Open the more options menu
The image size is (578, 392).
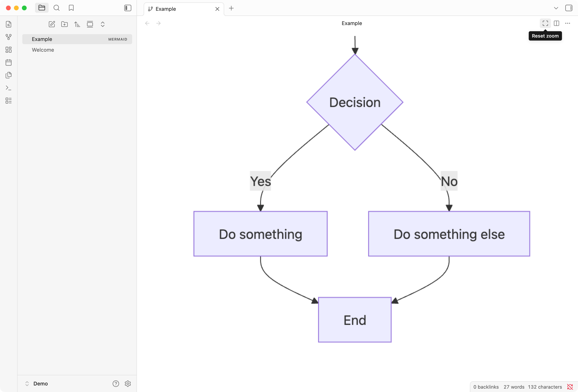click(568, 23)
